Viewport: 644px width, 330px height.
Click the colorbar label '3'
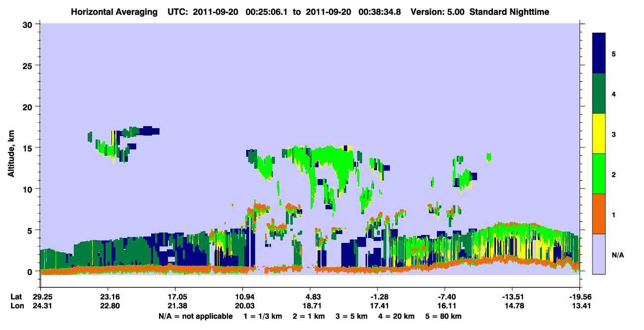click(x=614, y=134)
